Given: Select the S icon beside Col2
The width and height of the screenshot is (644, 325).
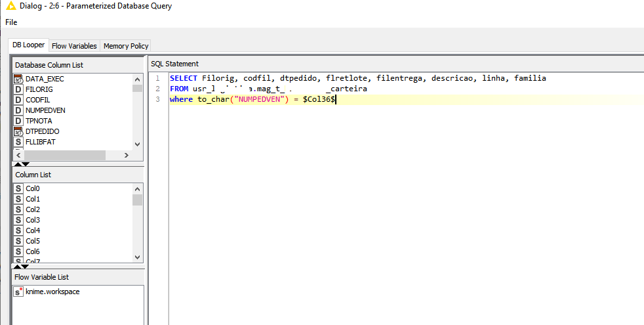Looking at the screenshot, I should pos(18,210).
